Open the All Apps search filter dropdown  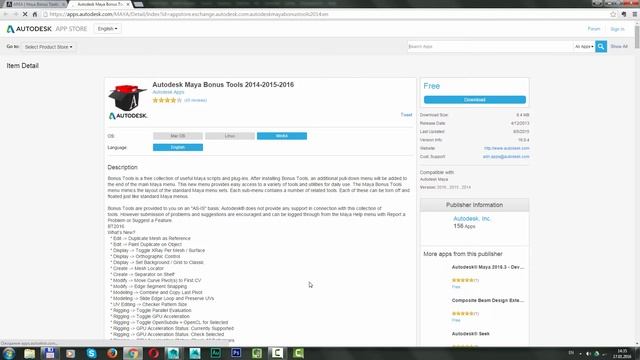[584, 47]
